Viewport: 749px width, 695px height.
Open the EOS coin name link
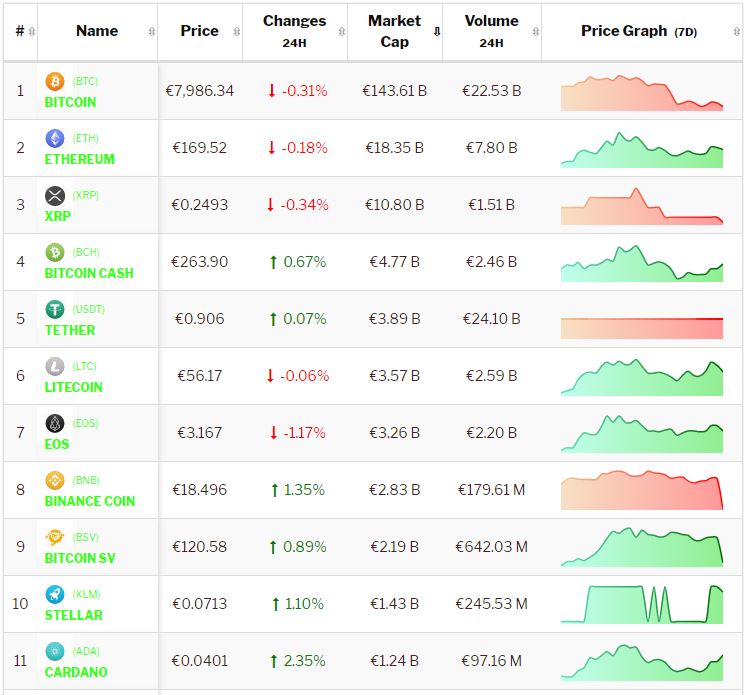[x=57, y=444]
